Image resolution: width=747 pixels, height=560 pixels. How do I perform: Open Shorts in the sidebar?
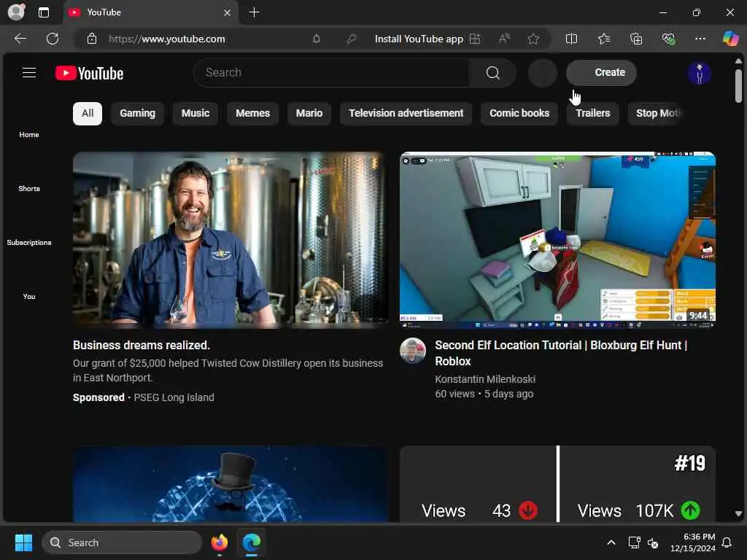click(x=29, y=189)
